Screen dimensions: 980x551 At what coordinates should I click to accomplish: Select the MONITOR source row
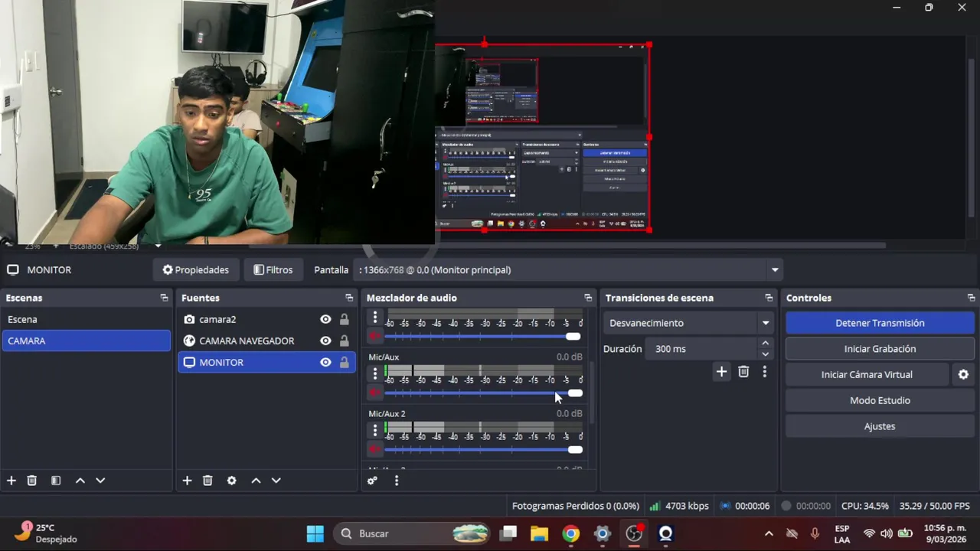[266, 362]
